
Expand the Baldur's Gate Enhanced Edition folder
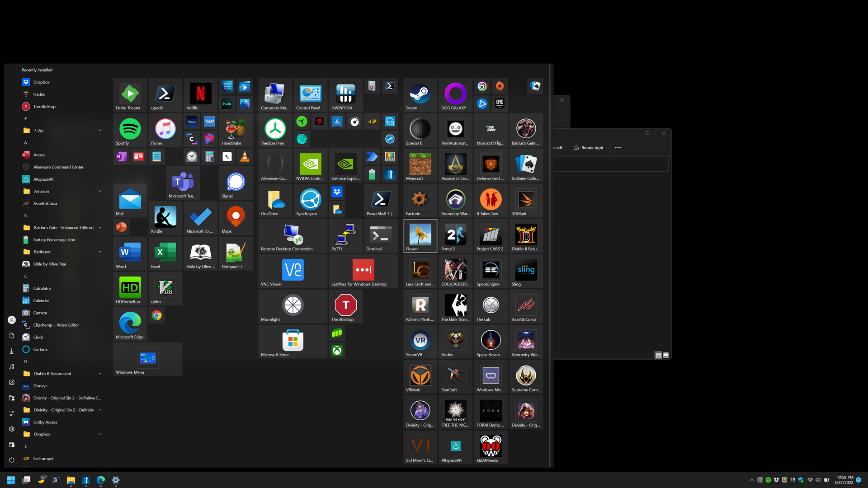click(x=62, y=228)
